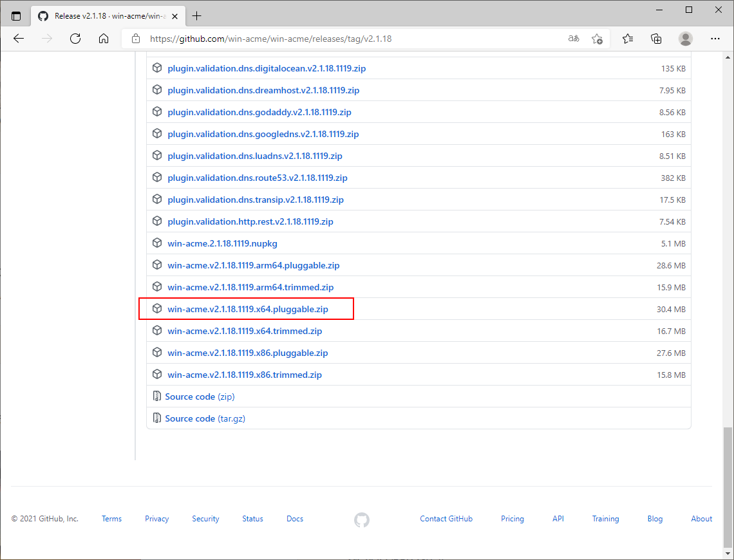Select the Release v2.1.18 browser tab

point(109,16)
